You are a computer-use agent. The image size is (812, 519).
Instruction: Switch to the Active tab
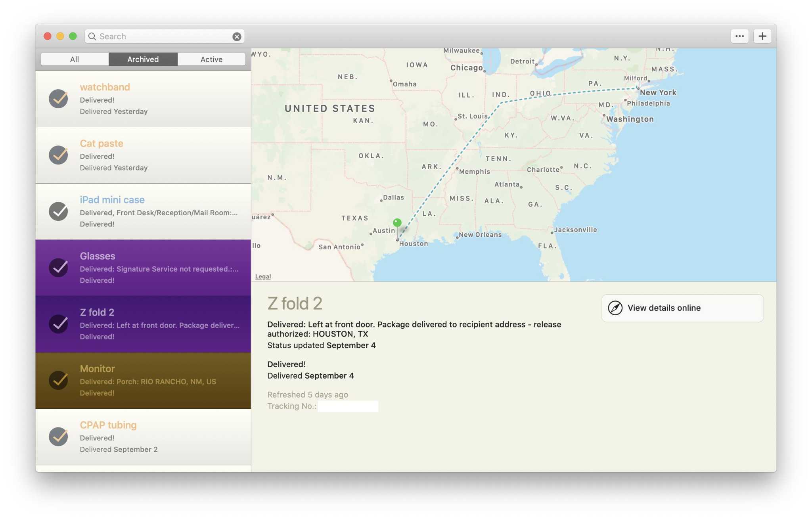tap(211, 59)
